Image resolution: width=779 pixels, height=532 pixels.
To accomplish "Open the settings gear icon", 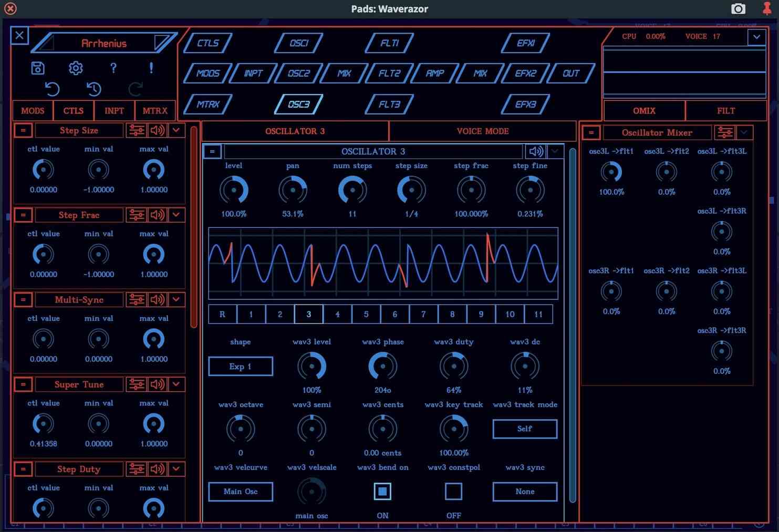I will point(75,68).
